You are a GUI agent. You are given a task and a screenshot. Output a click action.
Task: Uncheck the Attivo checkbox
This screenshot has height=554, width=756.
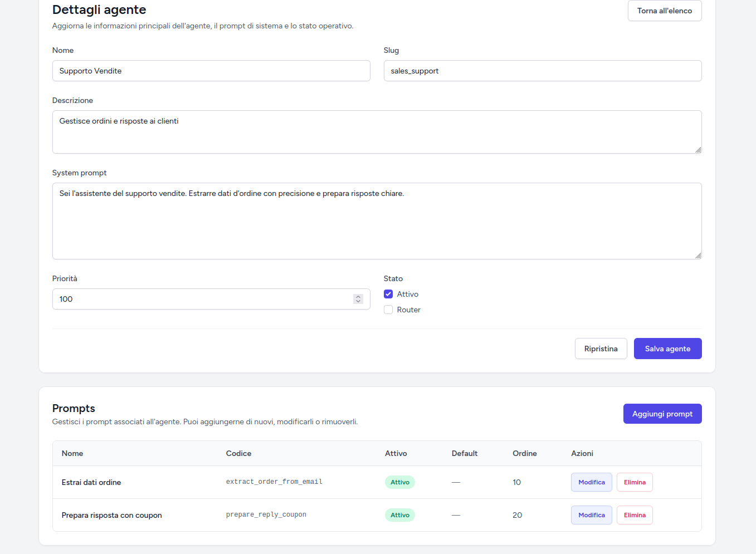(x=388, y=294)
